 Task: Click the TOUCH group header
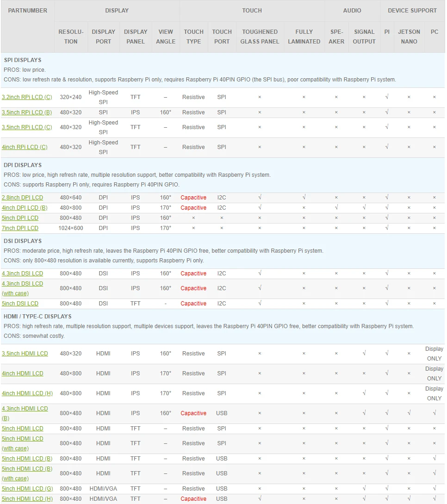pos(252,11)
